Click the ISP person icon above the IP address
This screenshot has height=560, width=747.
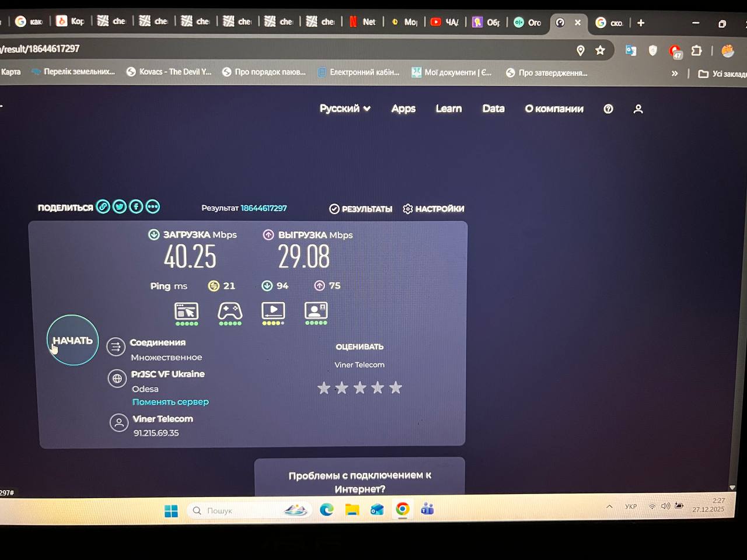tap(119, 423)
